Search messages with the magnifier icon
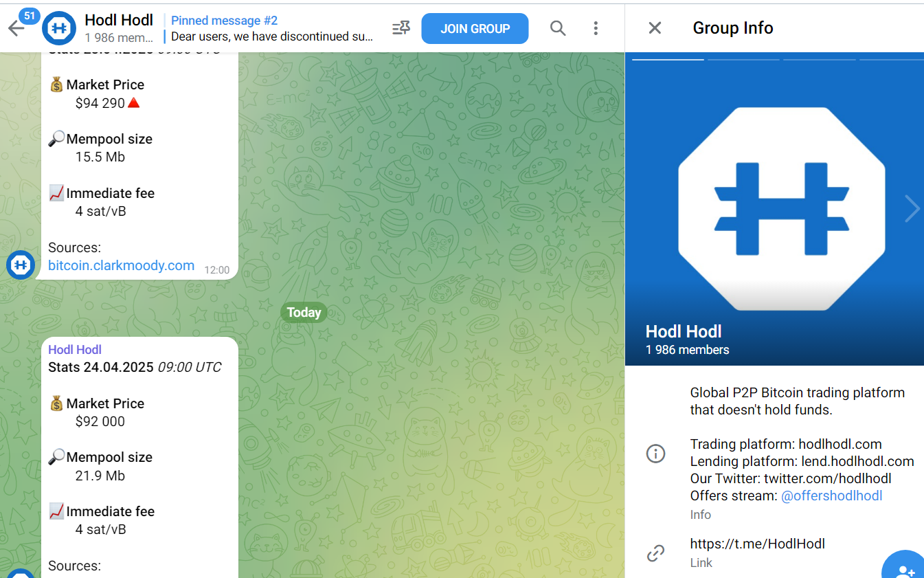Image resolution: width=924 pixels, height=578 pixels. point(558,28)
